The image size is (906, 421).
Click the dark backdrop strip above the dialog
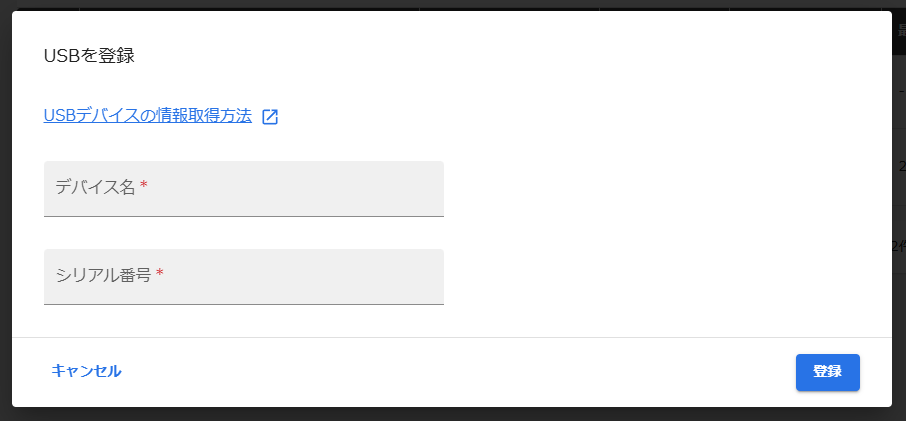point(453,5)
